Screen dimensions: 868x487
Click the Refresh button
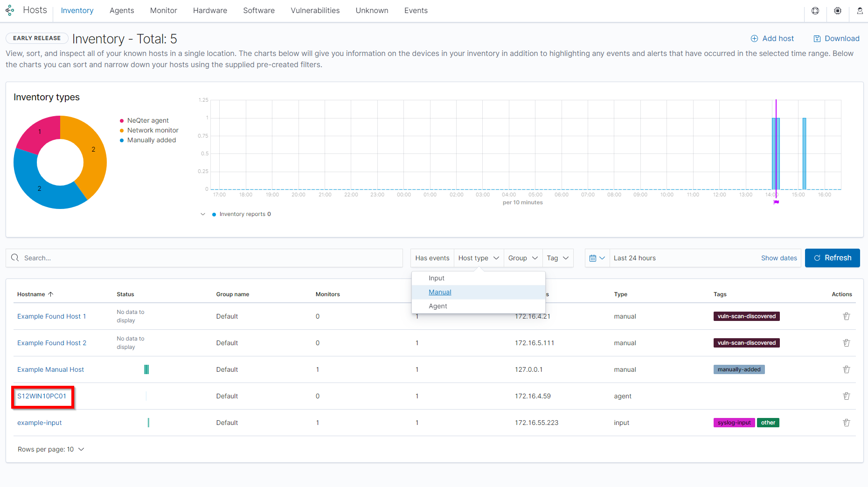click(x=833, y=258)
